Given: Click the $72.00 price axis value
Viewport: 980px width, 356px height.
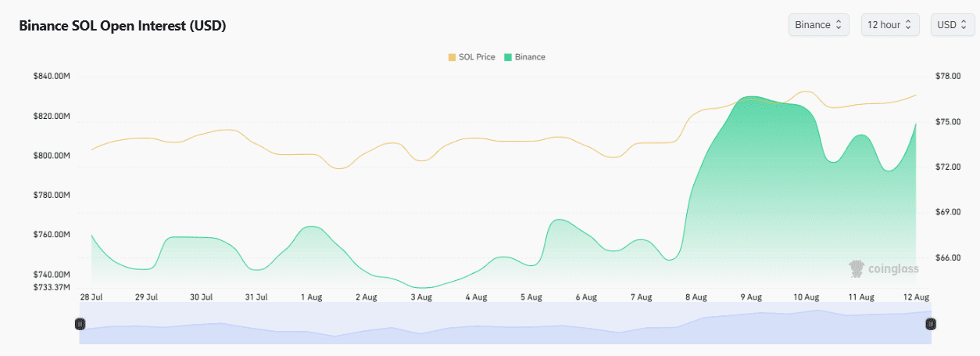Looking at the screenshot, I should tap(947, 167).
